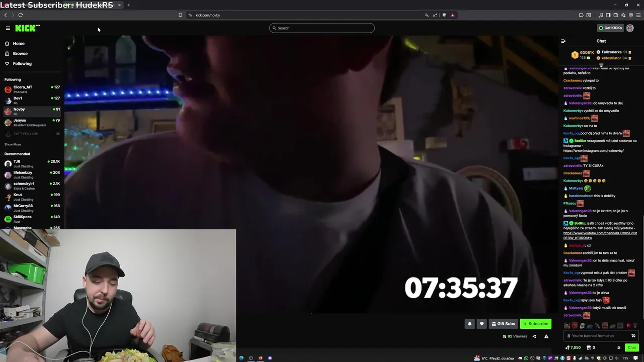
Task: Share the stream using share icon
Action: coord(534,336)
